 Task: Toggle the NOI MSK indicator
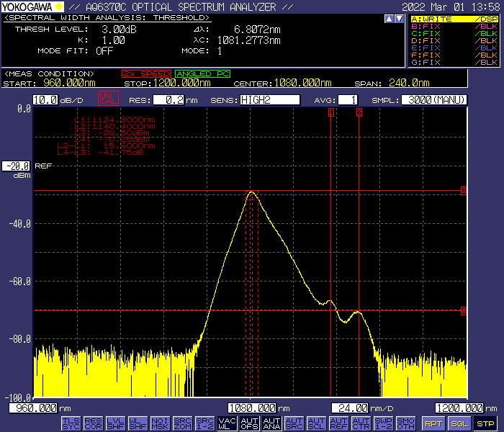(160, 423)
